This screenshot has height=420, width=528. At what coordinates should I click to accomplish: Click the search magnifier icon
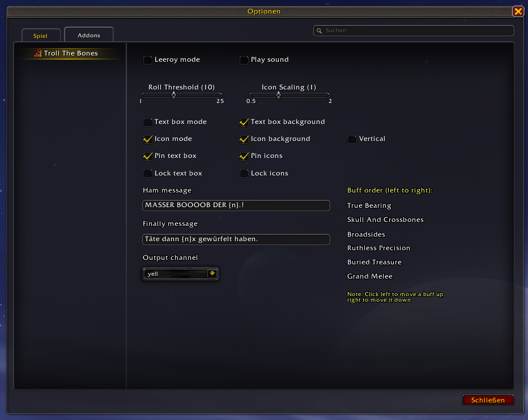pos(320,31)
